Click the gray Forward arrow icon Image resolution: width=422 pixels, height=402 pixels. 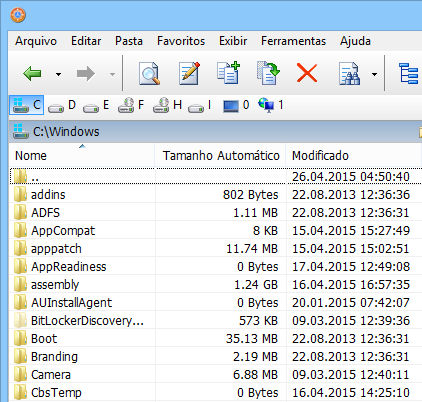coord(86,74)
